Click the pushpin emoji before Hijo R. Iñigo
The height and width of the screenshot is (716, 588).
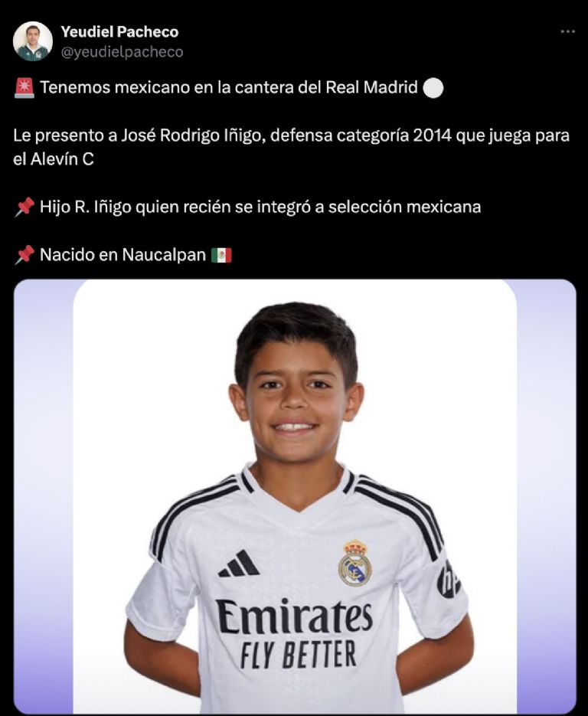24,207
